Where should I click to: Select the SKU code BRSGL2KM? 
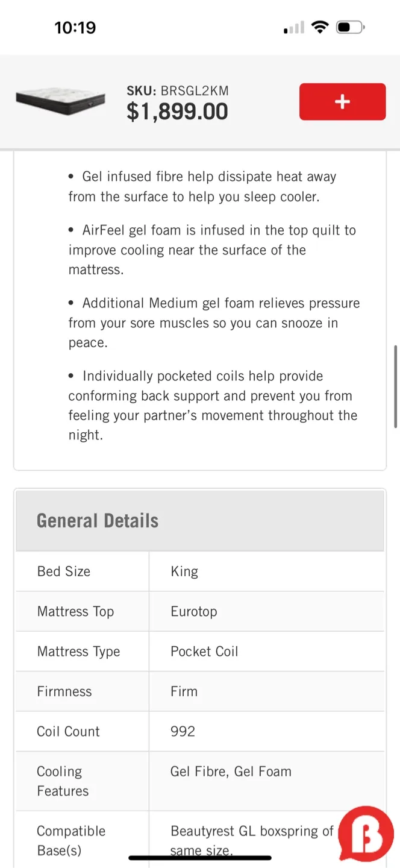(x=177, y=90)
